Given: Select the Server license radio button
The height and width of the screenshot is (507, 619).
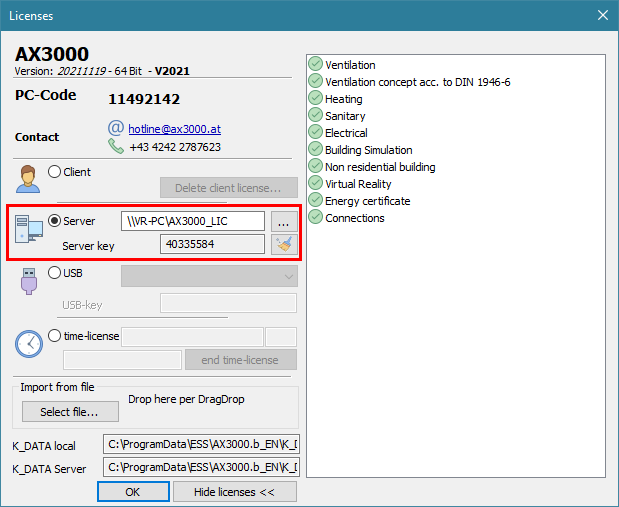Looking at the screenshot, I should (54, 220).
